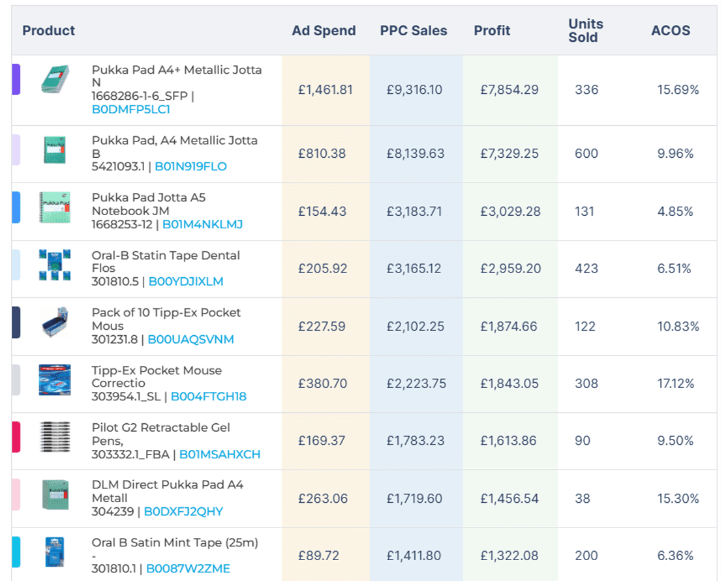Screen dimensions: 728x581
Task: Click DLM Direct Pukka Pad thumbnail
Action: [x=55, y=495]
